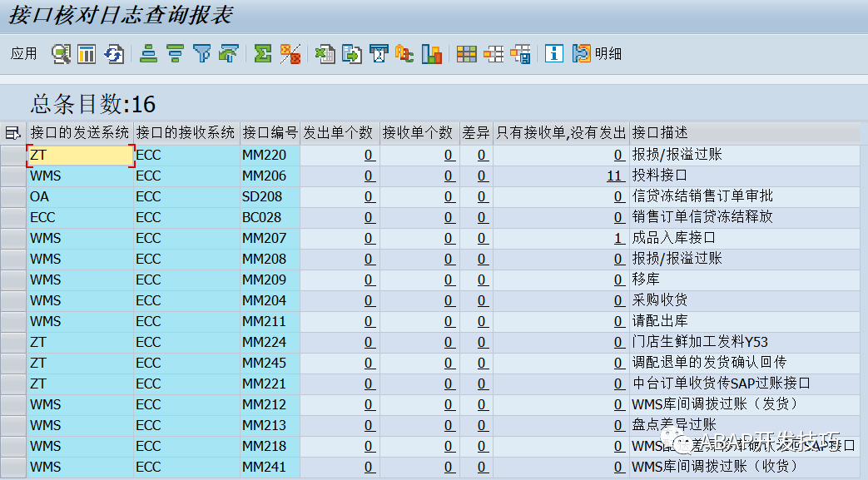
Task: Open the 11 link in MM206 row
Action: click(x=616, y=176)
